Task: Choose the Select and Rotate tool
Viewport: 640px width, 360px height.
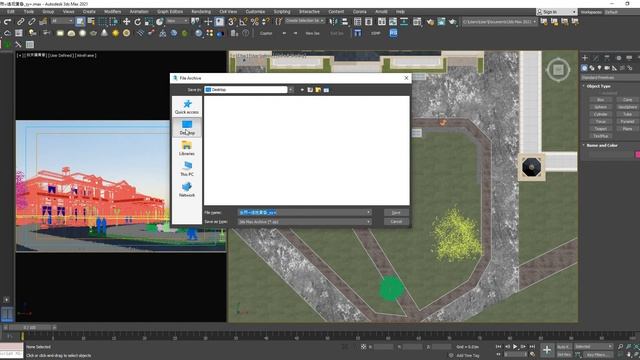Action: point(138,22)
